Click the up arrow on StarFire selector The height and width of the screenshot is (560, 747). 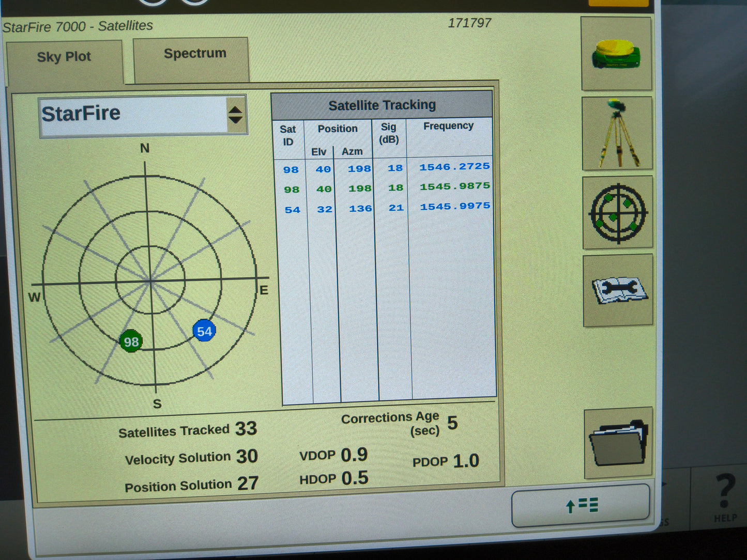tap(236, 110)
